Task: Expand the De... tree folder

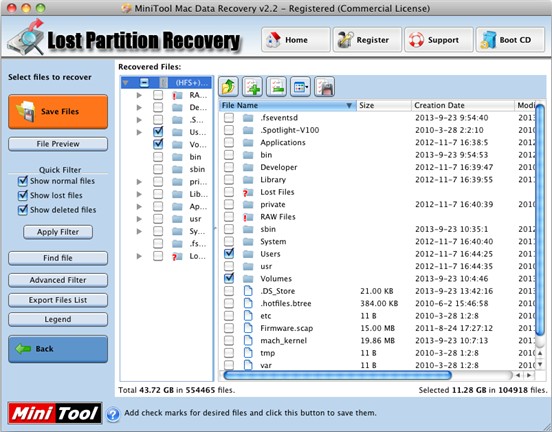Action: pyautogui.click(x=139, y=107)
